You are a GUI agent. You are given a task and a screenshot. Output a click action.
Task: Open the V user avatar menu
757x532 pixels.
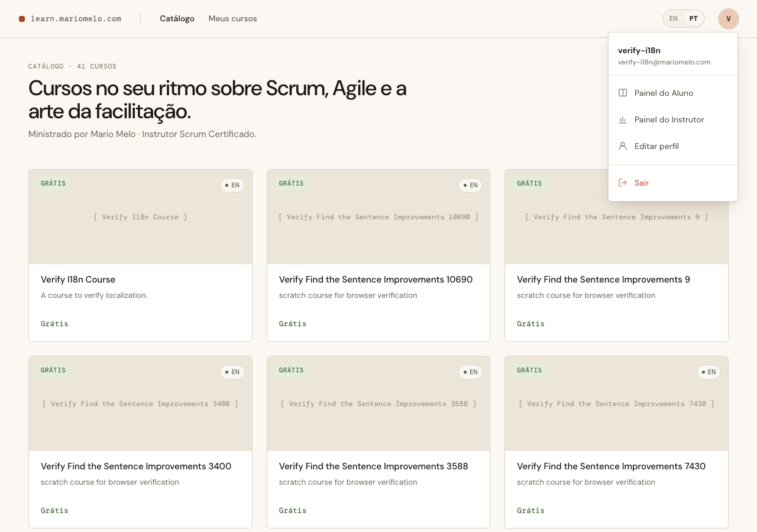(x=729, y=19)
